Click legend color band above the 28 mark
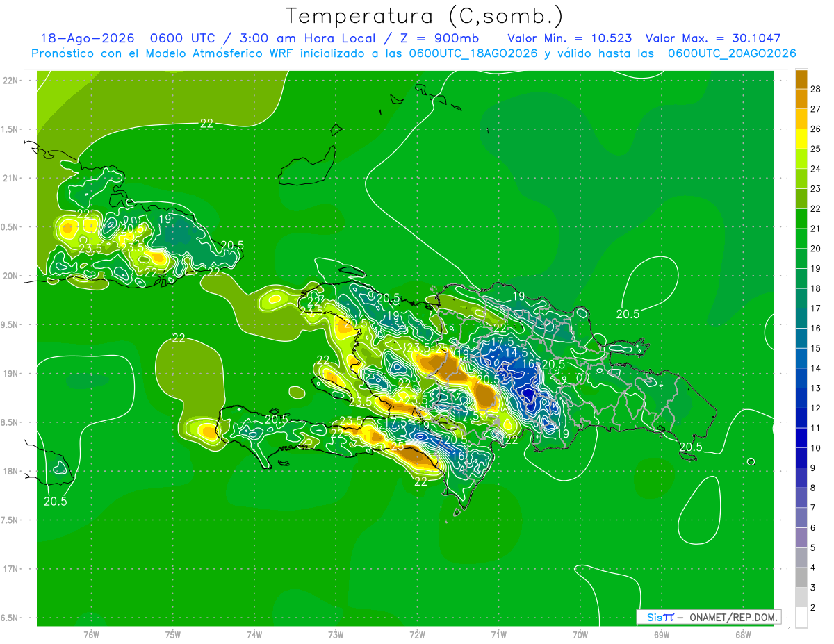The width and height of the screenshot is (834, 644). coord(801,79)
